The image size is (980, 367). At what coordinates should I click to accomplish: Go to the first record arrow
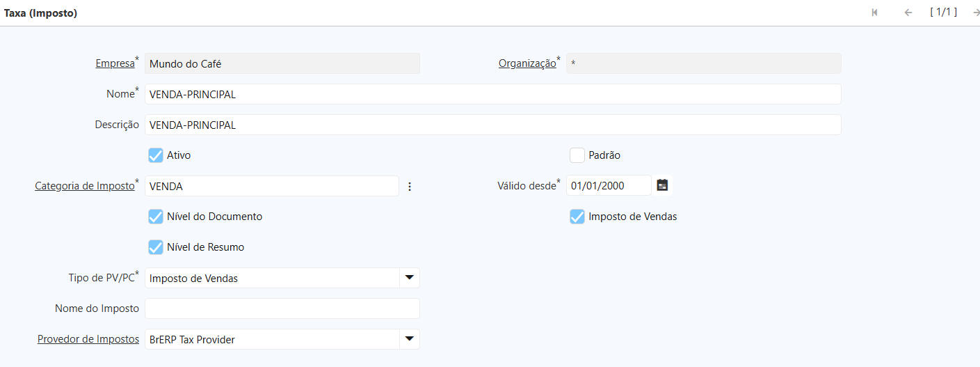click(874, 13)
